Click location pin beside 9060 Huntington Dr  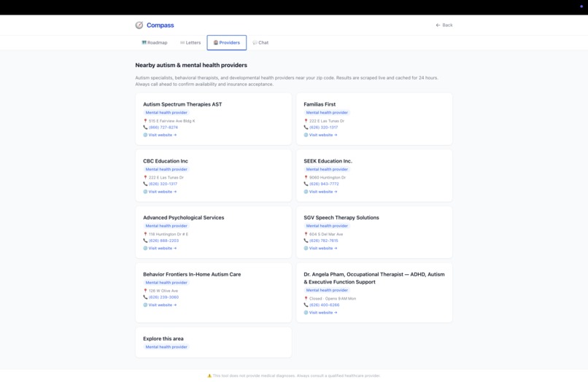click(306, 177)
